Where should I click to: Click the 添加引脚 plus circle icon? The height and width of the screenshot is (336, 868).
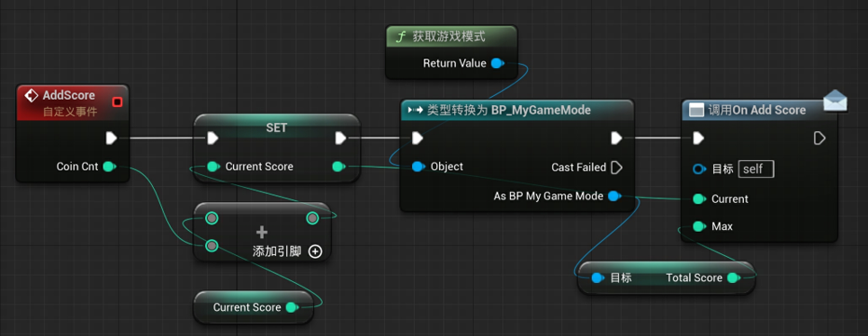[315, 252]
